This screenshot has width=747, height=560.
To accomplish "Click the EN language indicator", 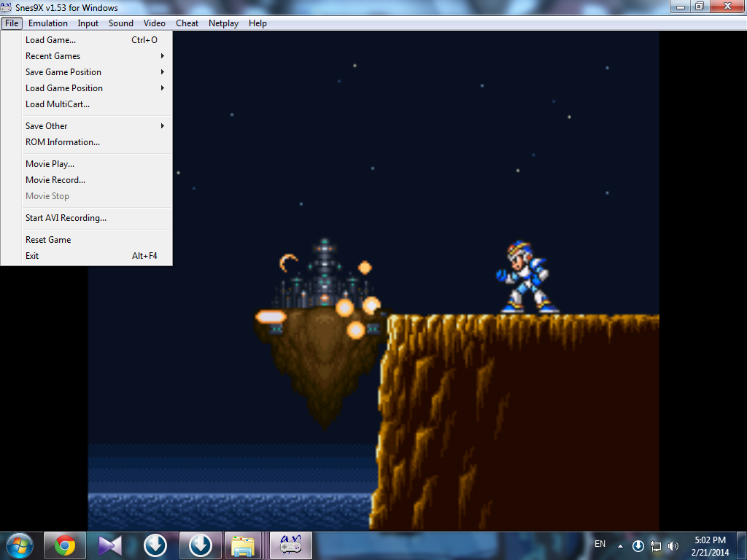I will click(600, 544).
